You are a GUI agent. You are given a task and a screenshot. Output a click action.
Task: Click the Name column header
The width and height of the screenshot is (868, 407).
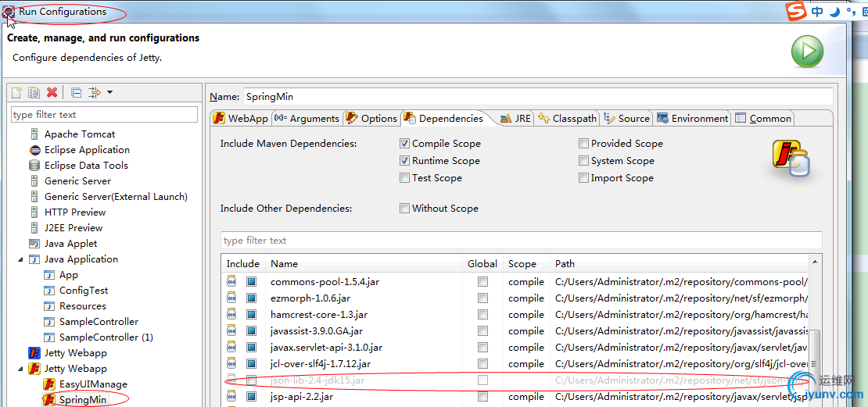pyautogui.click(x=364, y=264)
